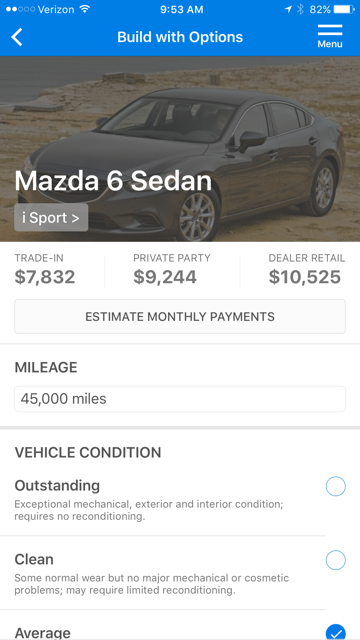
Task: Tap the Dealer Retail value $10,525
Action: [304, 277]
